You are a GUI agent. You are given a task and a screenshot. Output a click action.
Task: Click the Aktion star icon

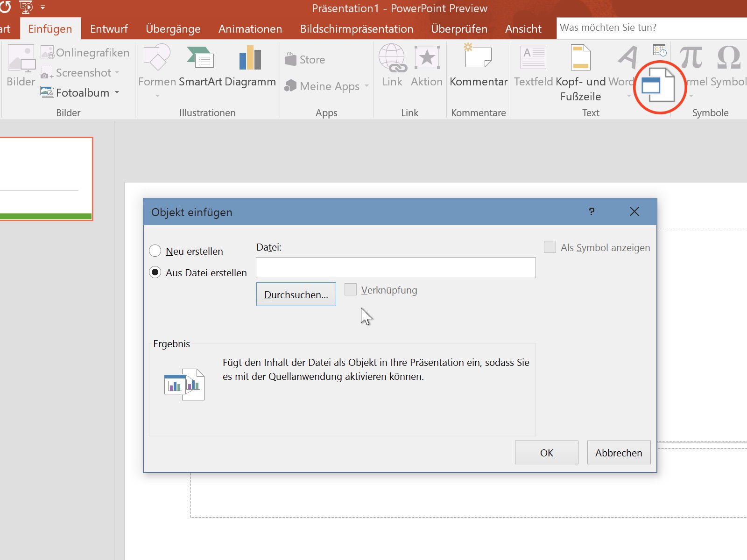tap(427, 58)
